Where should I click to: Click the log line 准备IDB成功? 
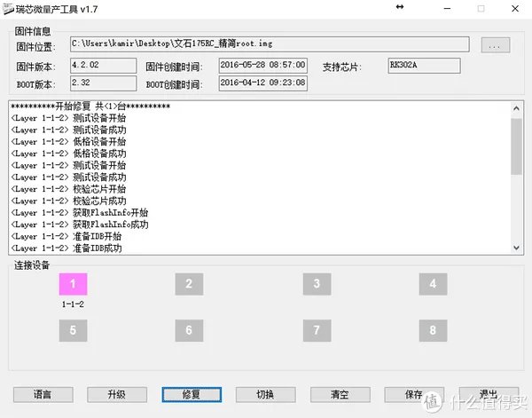(x=66, y=248)
